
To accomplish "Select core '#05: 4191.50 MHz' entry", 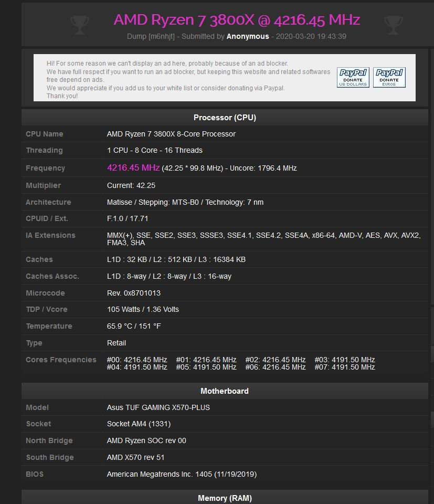I will click(206, 367).
